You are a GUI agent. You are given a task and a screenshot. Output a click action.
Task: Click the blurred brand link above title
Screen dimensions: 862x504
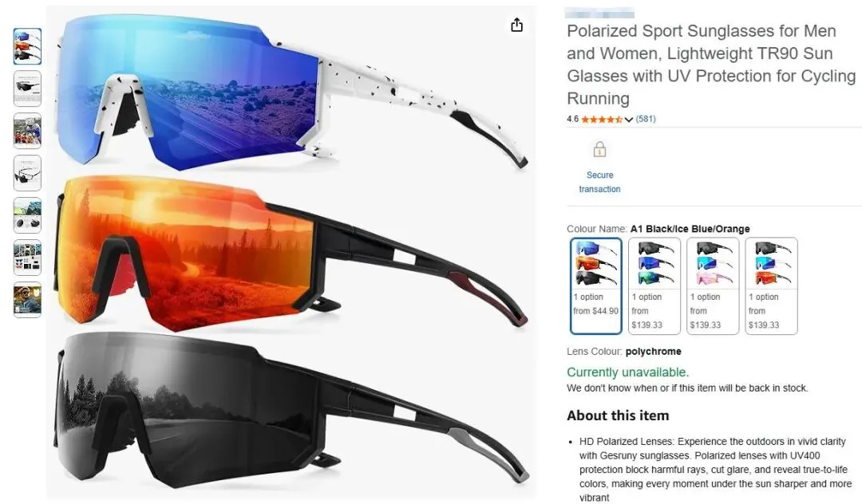click(599, 14)
